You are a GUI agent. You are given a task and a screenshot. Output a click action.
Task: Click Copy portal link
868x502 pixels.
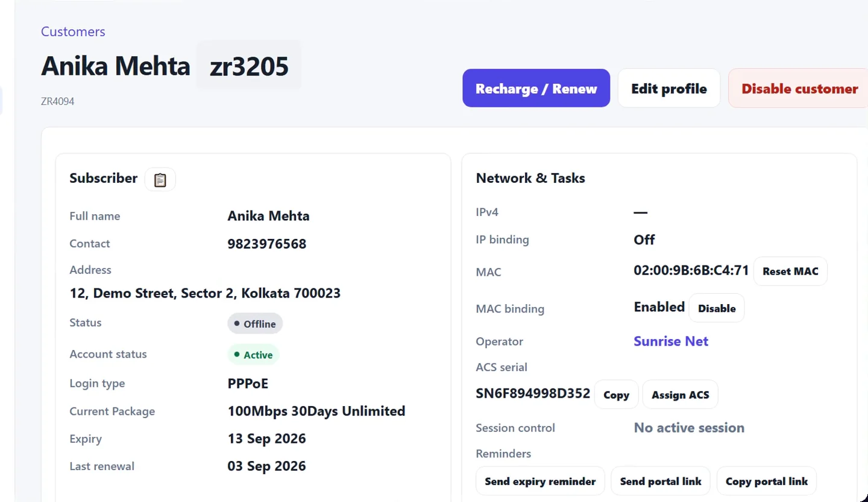coord(767,481)
